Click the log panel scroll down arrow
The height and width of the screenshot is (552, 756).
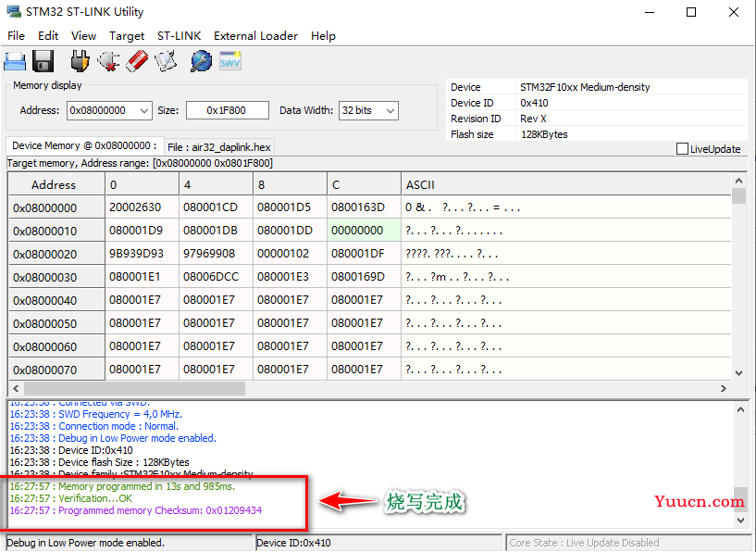coord(741,521)
